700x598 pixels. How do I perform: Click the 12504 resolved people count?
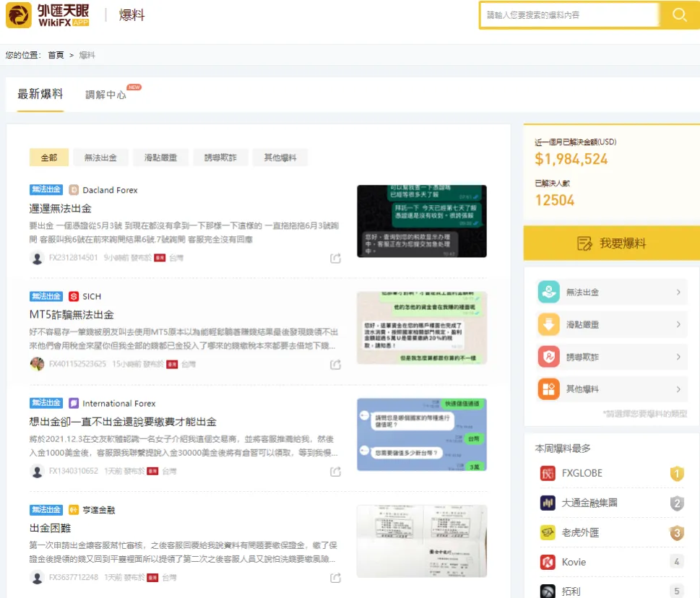555,200
